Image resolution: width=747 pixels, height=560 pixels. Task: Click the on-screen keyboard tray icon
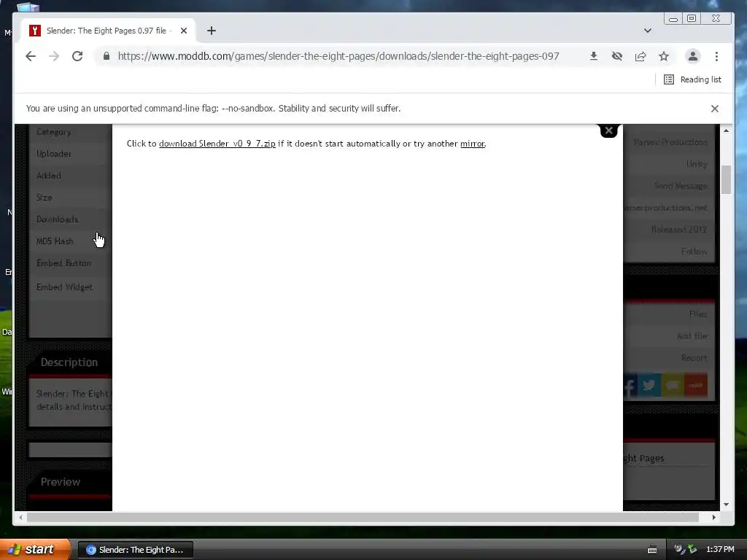point(652,550)
